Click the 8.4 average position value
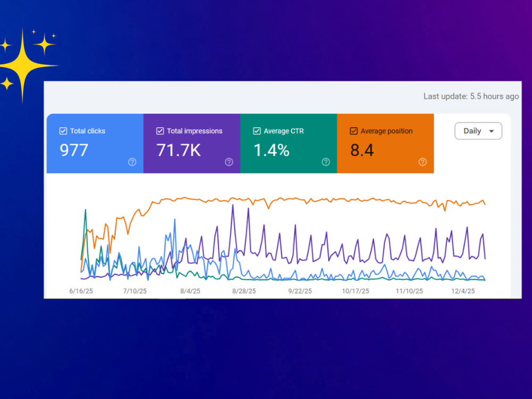The image size is (532, 399). pyautogui.click(x=362, y=151)
